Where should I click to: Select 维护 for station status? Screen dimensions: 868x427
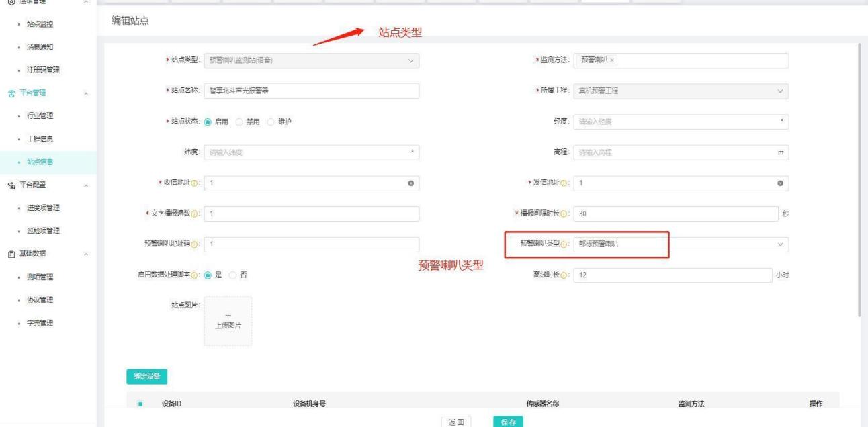click(271, 122)
